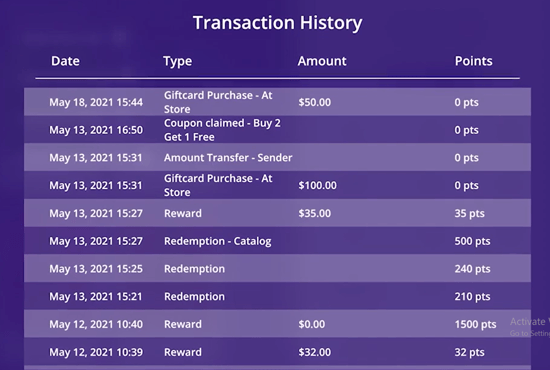Click the $50.00 giftcard amount
Viewport: 550px width, 370px height.
pos(315,102)
